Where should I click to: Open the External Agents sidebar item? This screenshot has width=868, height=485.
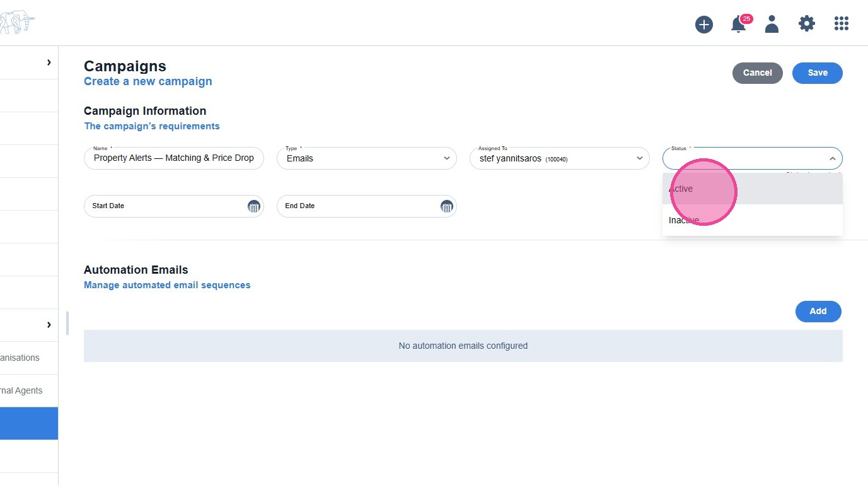[29, 390]
